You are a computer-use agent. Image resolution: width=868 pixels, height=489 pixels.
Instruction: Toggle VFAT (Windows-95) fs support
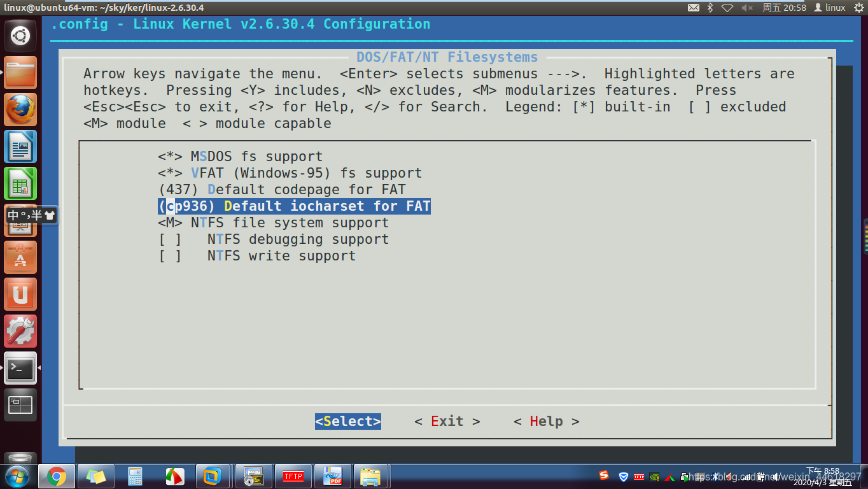tap(290, 173)
